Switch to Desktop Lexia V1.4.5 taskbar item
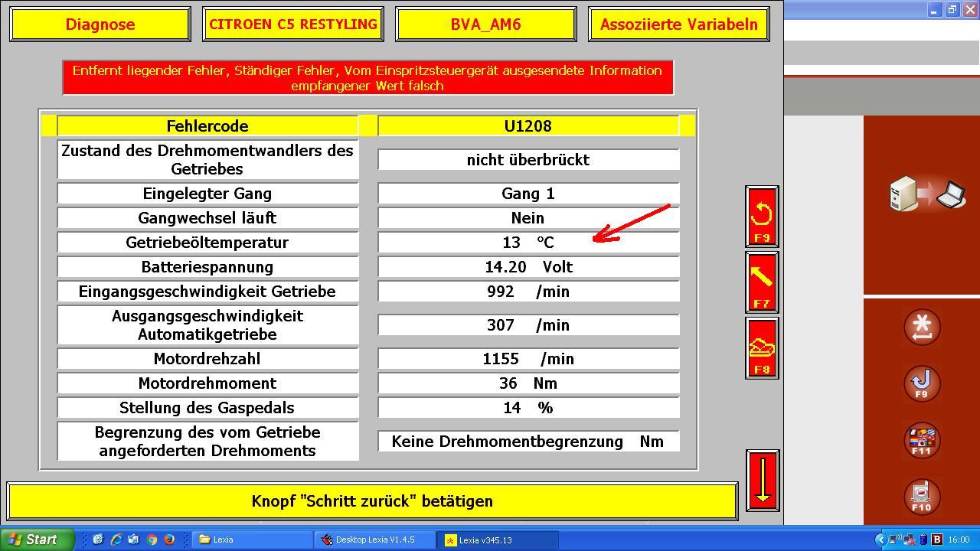 coord(374,540)
